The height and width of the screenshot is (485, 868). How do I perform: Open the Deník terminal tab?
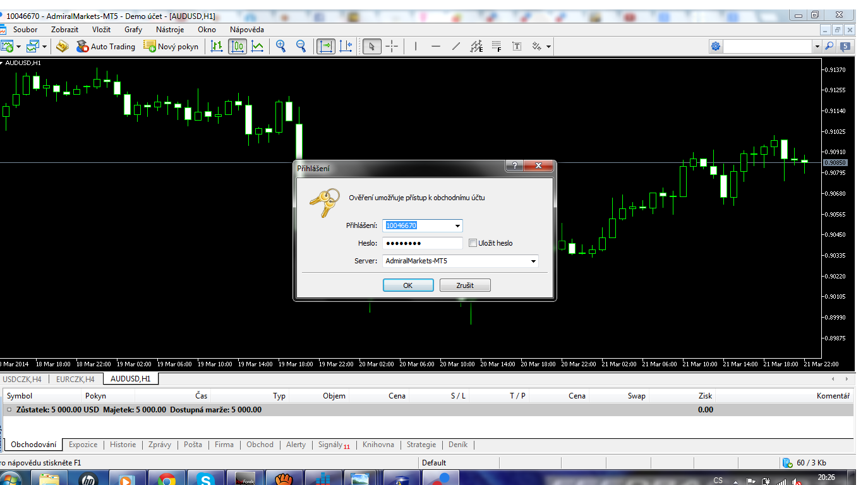pyautogui.click(x=458, y=445)
